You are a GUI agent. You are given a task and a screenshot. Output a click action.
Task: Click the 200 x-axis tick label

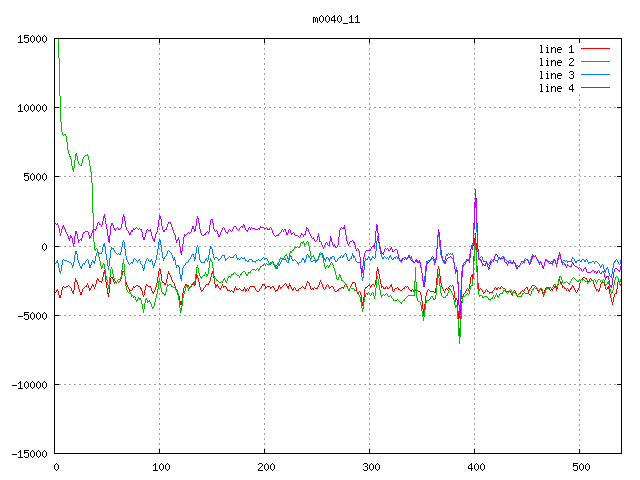265,467
